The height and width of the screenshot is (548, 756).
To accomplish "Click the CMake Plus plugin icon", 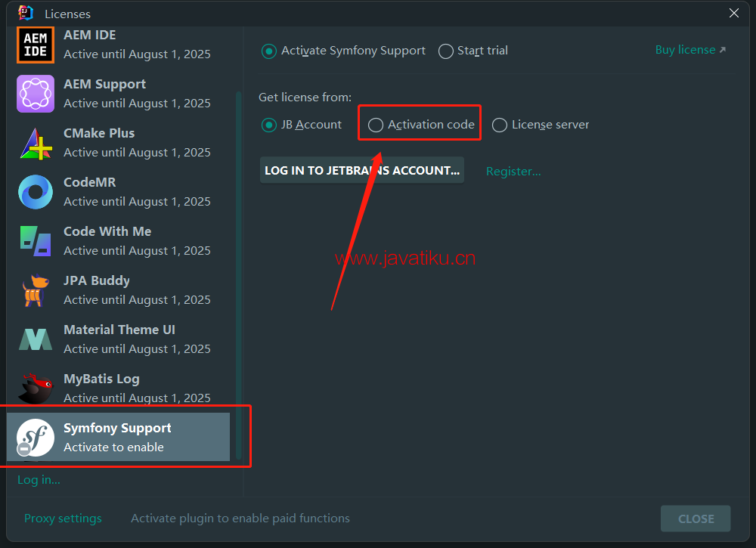I will point(36,143).
